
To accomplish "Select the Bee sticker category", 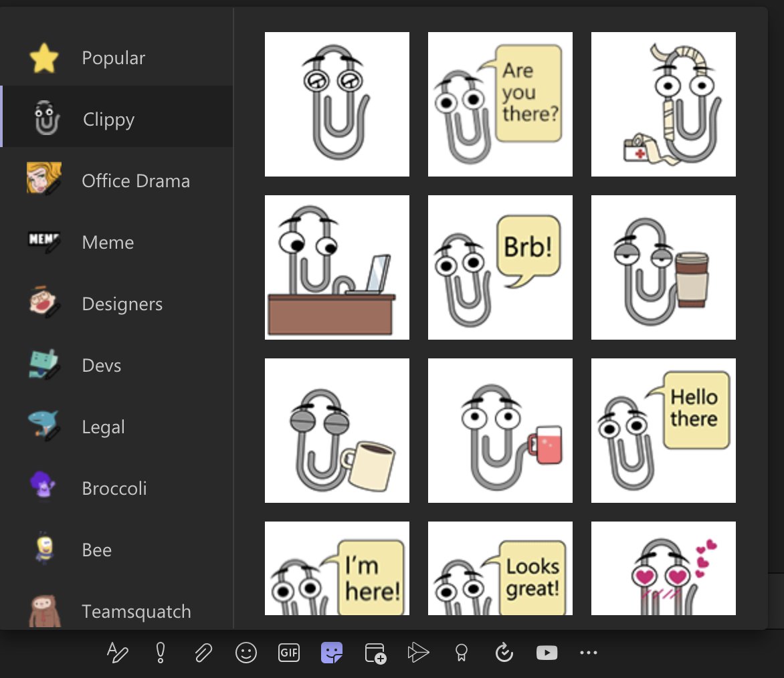I will (116, 550).
